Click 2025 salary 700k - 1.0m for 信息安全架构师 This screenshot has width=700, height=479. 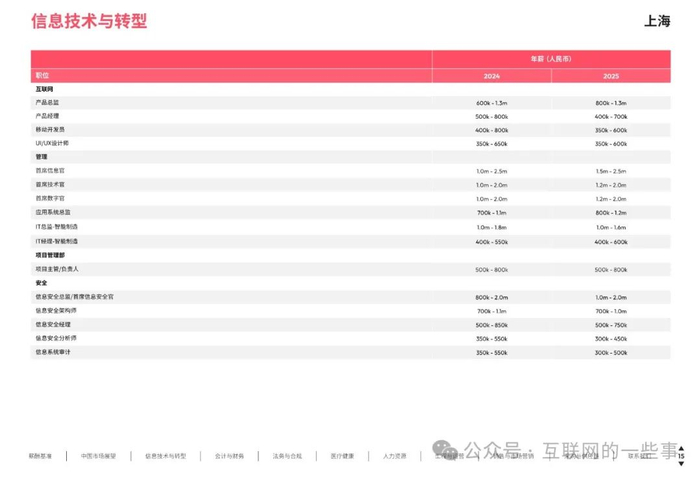(x=611, y=311)
